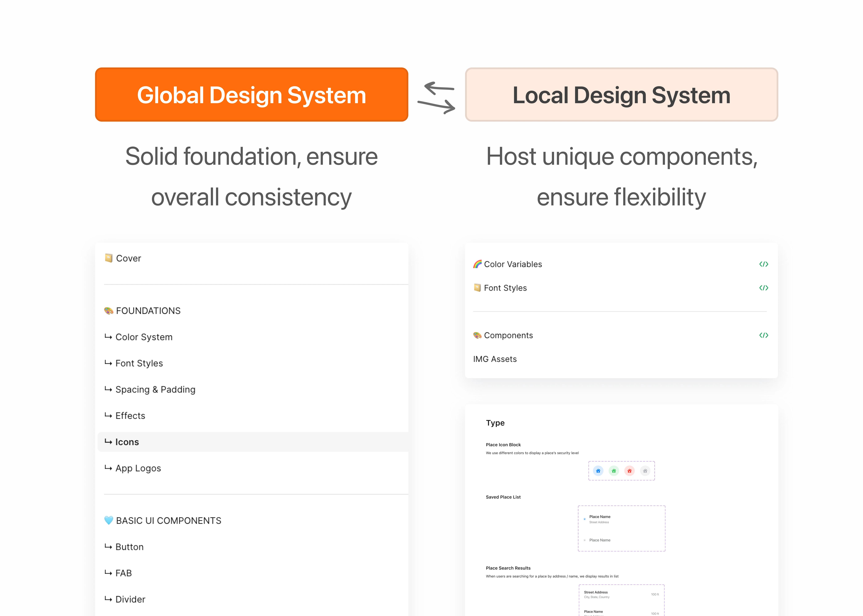Click the code icon next to Color Variables

tap(764, 264)
